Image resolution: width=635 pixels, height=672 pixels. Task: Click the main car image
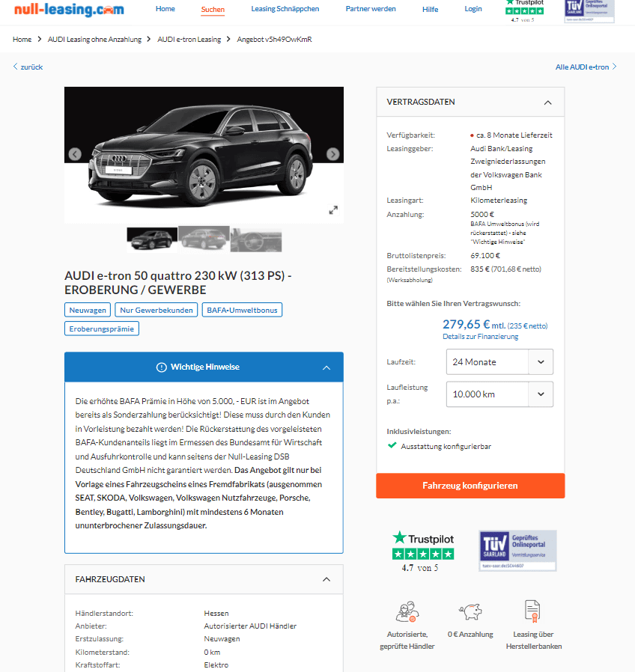tap(204, 155)
